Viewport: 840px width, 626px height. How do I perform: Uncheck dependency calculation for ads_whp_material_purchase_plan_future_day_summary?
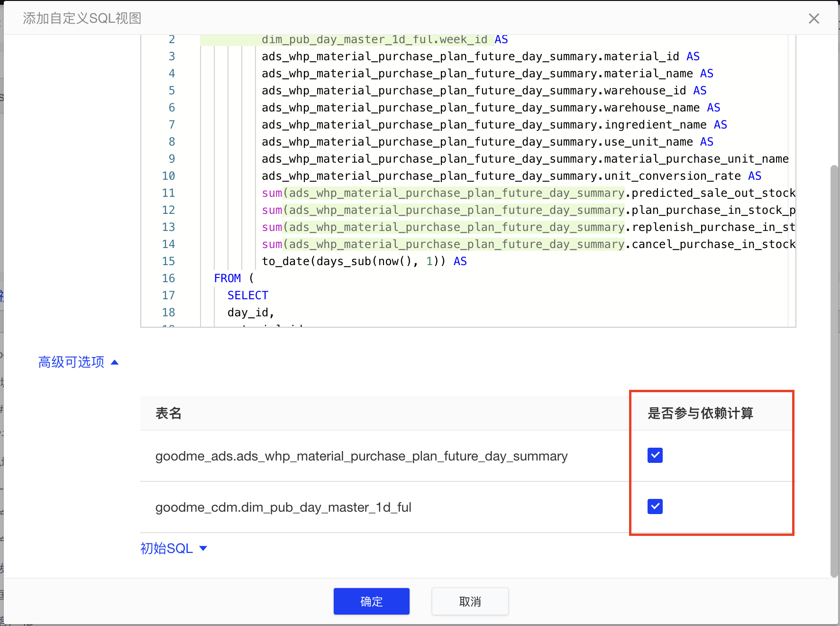pyautogui.click(x=654, y=455)
